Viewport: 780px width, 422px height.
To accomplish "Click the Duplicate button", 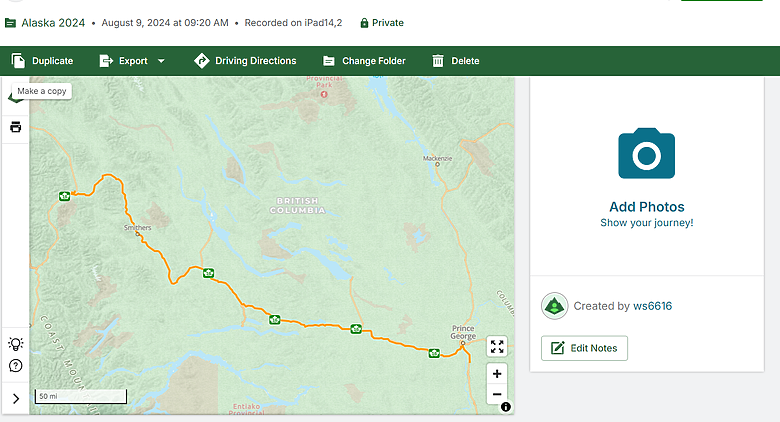I will (42, 61).
